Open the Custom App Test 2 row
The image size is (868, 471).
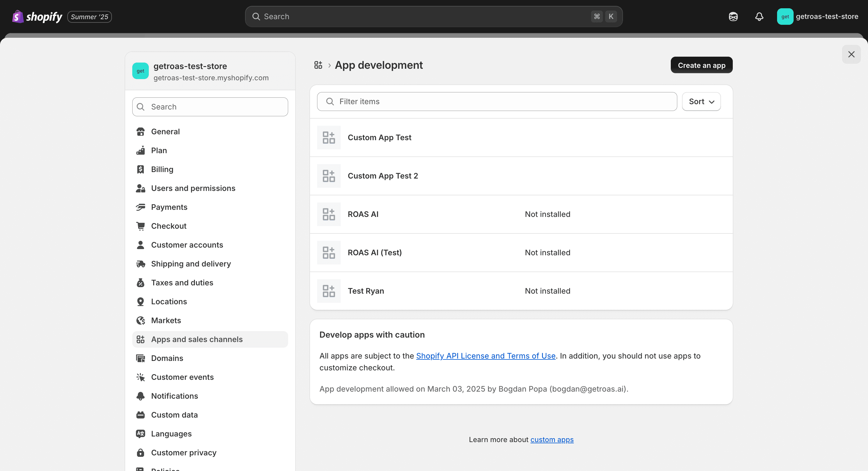coord(521,176)
